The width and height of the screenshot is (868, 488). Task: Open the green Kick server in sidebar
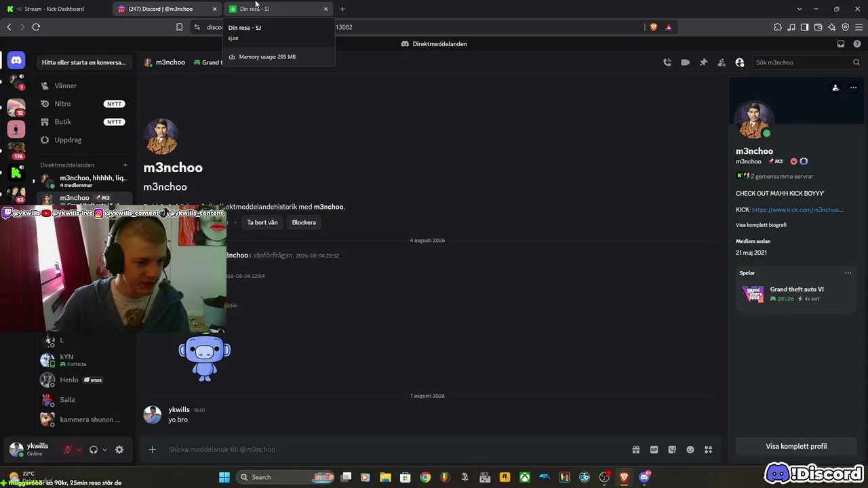coord(16,173)
